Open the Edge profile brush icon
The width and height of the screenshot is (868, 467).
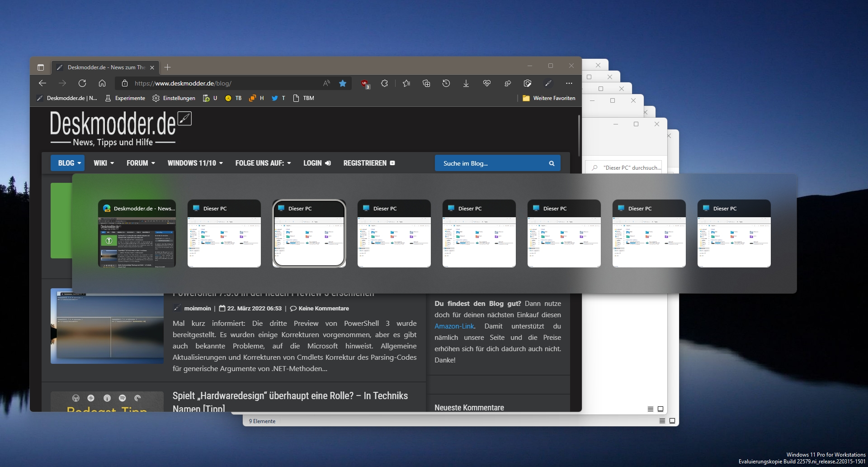pos(548,83)
